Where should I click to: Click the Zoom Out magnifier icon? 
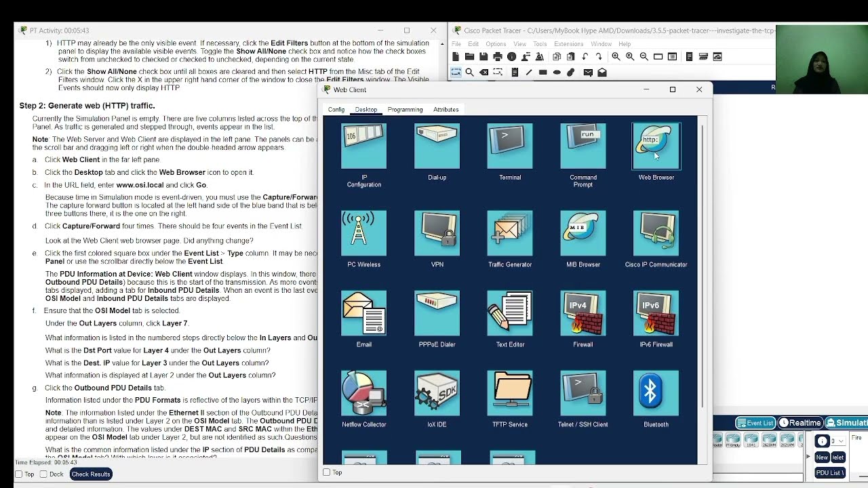coord(644,57)
